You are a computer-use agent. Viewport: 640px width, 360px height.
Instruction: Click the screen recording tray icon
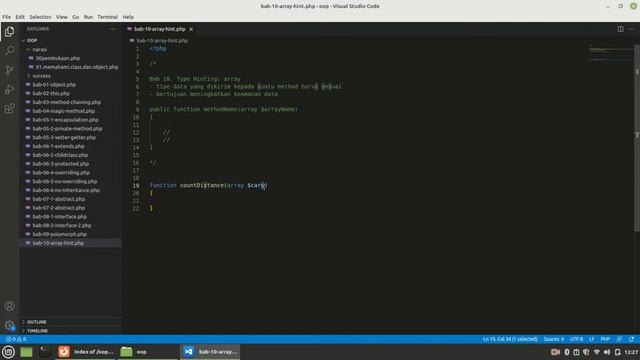coord(555,352)
